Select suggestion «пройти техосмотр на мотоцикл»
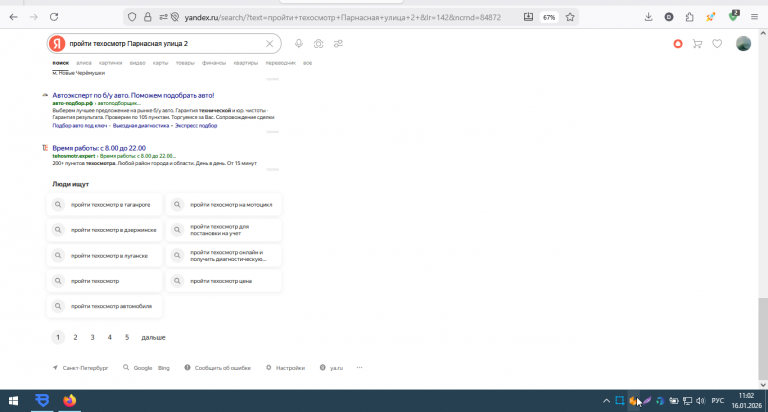Screen dimensions: 768x412 coord(224,205)
